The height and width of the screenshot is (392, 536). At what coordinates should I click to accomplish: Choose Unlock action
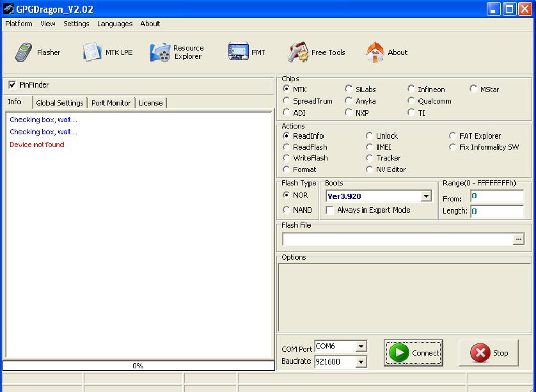click(x=369, y=136)
